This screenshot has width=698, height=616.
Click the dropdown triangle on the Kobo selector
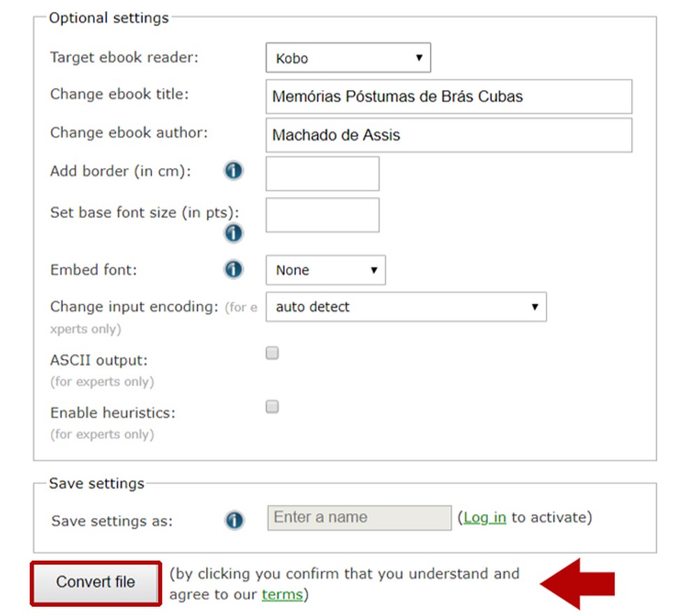(x=420, y=58)
